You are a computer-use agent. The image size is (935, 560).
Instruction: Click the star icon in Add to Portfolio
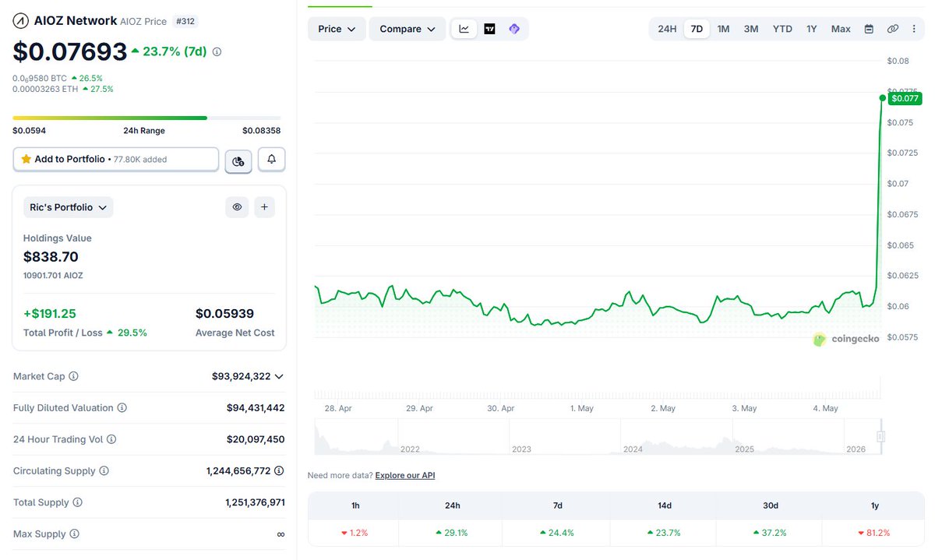pos(26,159)
